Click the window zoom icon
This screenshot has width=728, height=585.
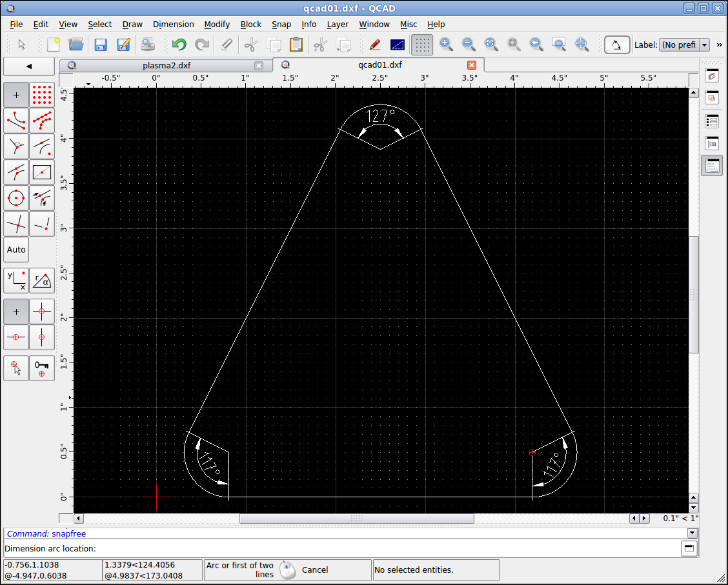pyautogui.click(x=559, y=45)
